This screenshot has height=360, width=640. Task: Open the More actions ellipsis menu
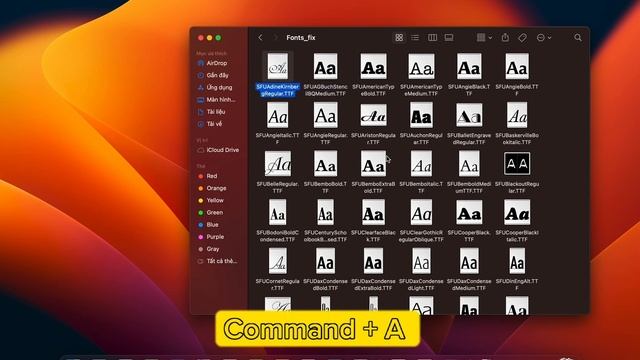point(544,38)
